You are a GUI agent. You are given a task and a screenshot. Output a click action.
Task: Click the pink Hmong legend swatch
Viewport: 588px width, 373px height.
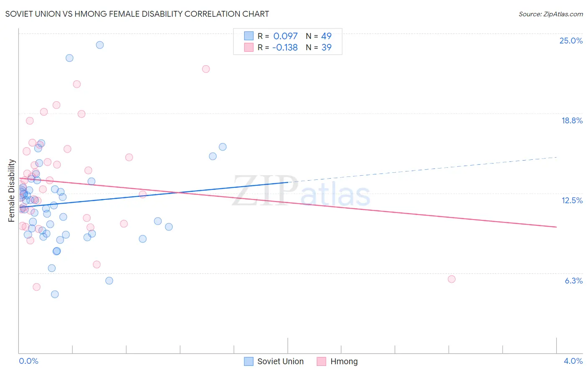coord(321,361)
